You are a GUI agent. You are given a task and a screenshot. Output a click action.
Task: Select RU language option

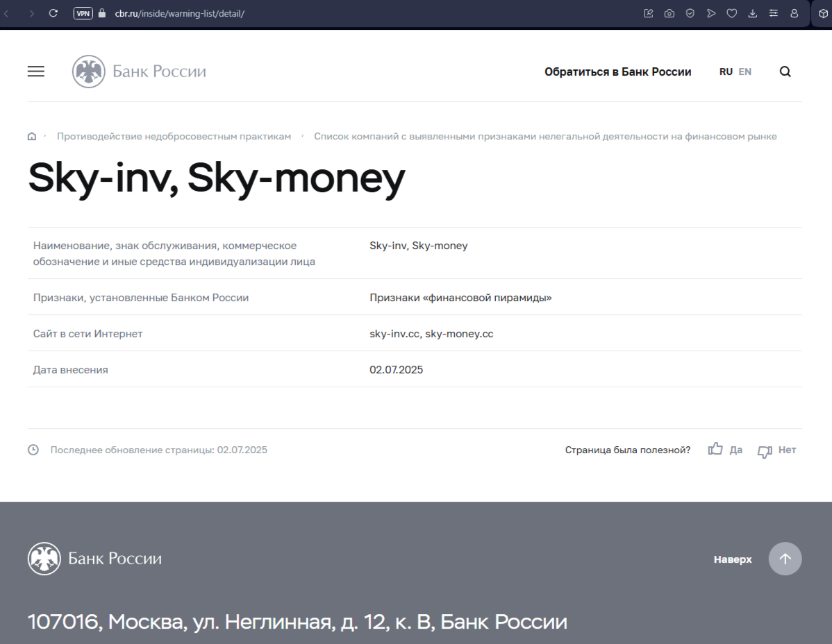726,71
